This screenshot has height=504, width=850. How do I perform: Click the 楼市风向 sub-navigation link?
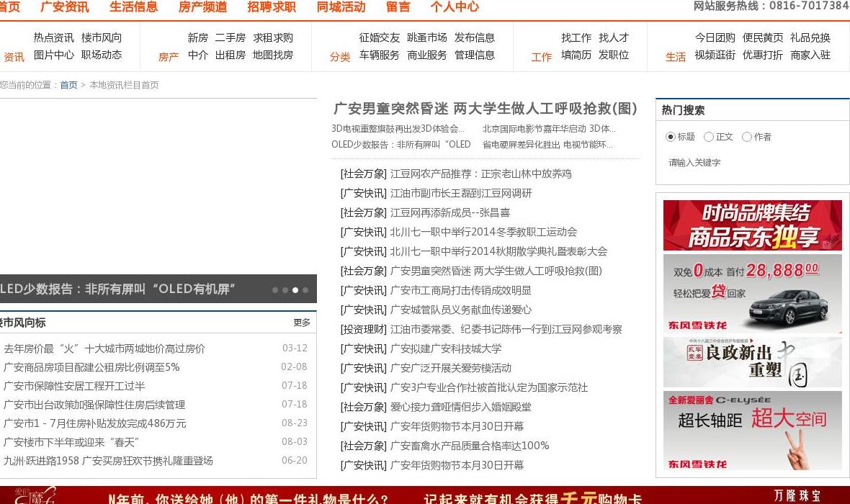pyautogui.click(x=102, y=38)
